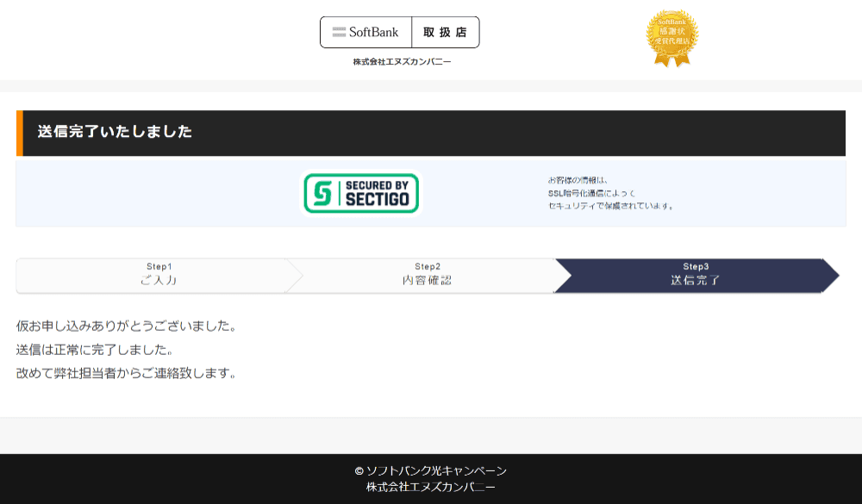
Task: Click the SECURED BY SECTIGO trust seal
Action: (360, 193)
